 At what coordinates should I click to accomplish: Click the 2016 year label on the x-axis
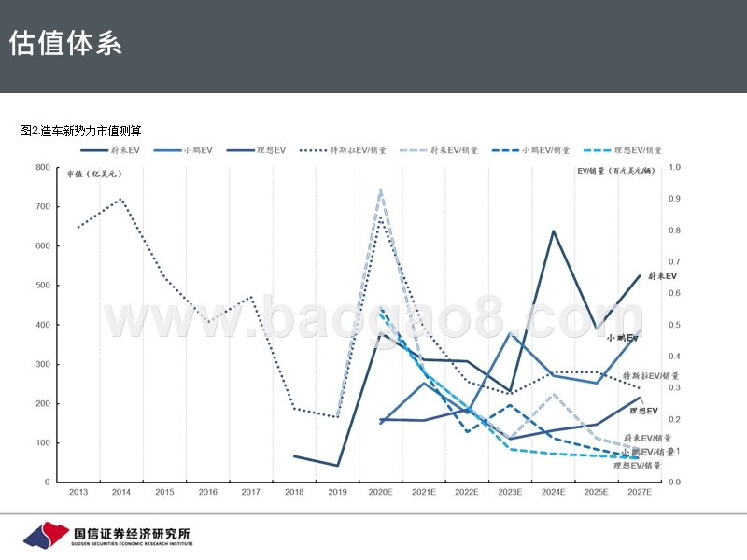[207, 492]
